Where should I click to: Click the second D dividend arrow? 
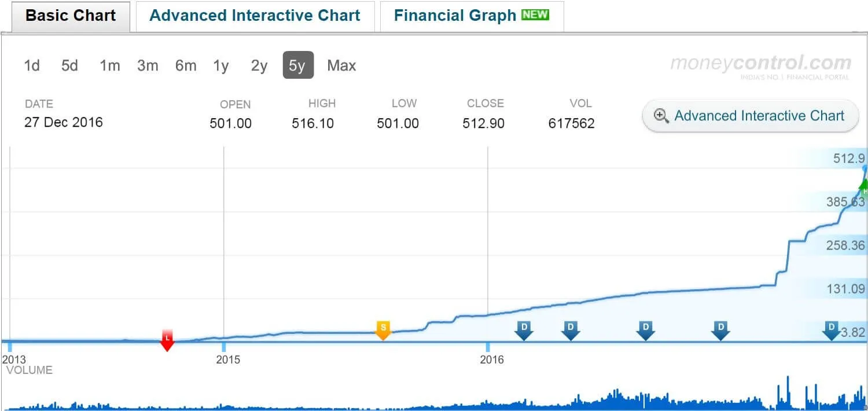click(571, 329)
